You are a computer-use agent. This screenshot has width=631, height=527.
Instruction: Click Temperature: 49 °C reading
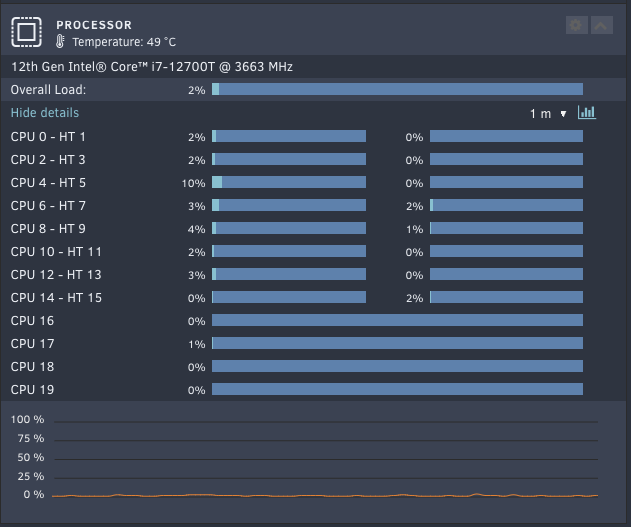coord(124,42)
